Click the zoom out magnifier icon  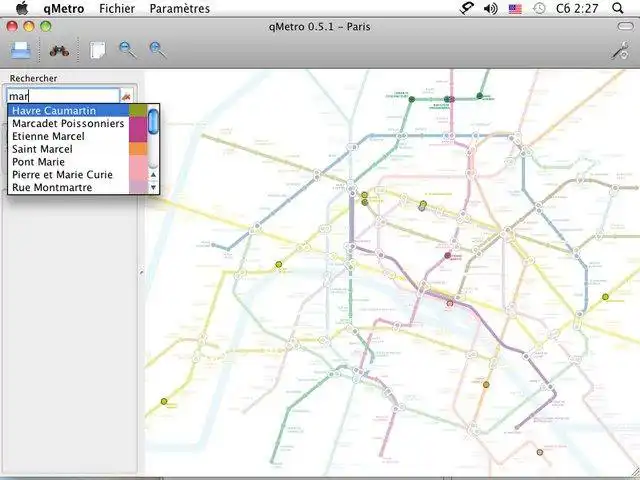pos(127,50)
